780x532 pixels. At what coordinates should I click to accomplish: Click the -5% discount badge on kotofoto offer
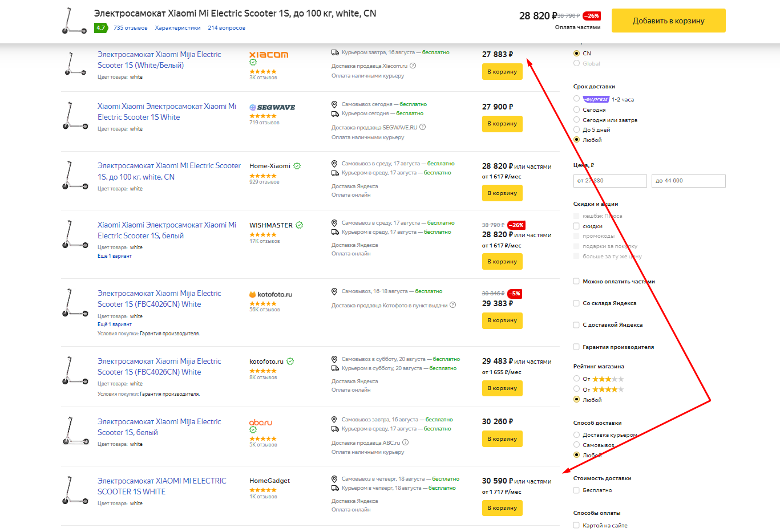click(x=515, y=294)
